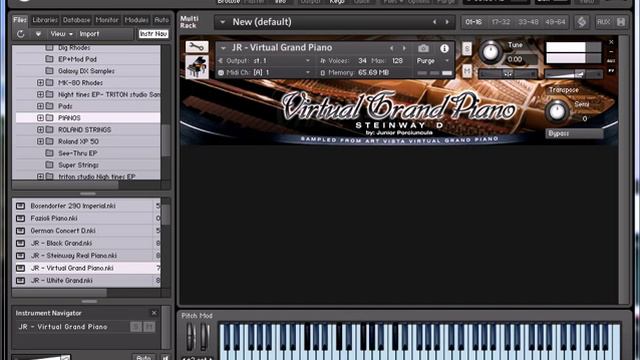Viewport: 640px width, 360px height.
Task: Open instrument info with the i icon
Action: (444, 48)
